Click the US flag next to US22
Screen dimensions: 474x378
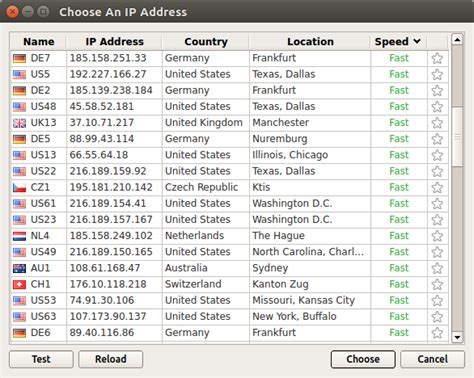point(19,172)
